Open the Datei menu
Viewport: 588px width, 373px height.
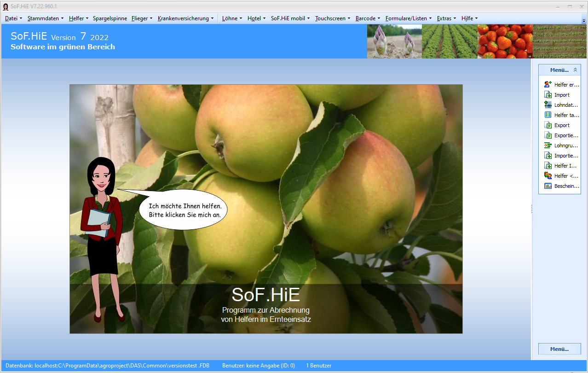[x=13, y=18]
